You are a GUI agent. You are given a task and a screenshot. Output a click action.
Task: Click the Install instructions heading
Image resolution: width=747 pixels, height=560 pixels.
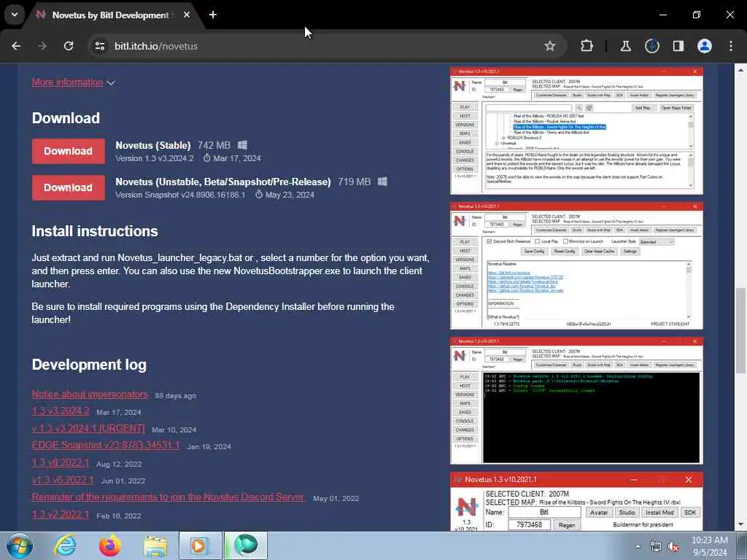95,231
